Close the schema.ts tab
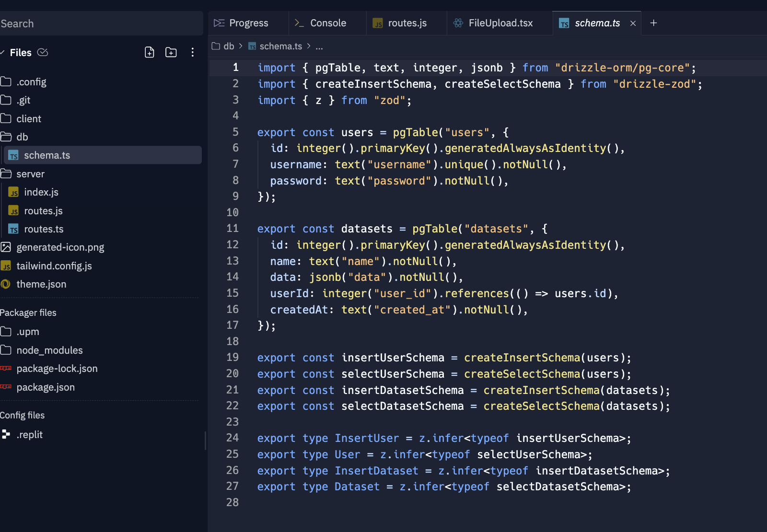The height and width of the screenshot is (532, 767). [x=633, y=23]
